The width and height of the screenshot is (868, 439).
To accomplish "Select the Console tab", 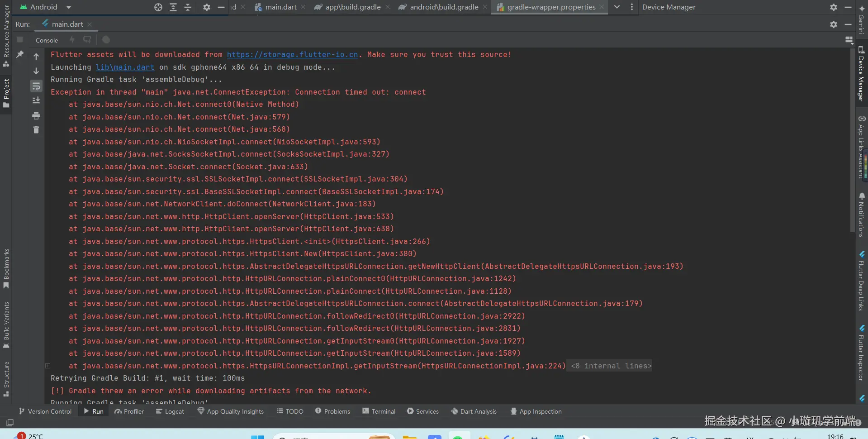I will click(47, 40).
